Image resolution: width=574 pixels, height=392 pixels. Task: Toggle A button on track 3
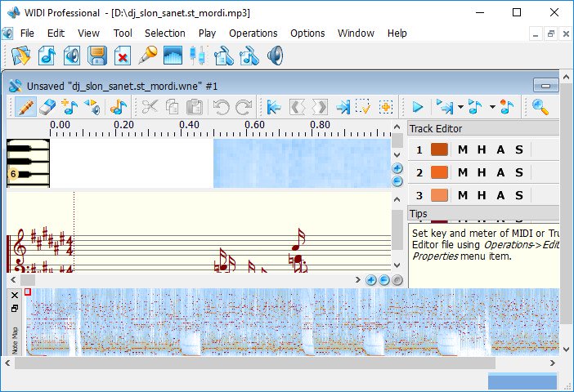point(500,195)
